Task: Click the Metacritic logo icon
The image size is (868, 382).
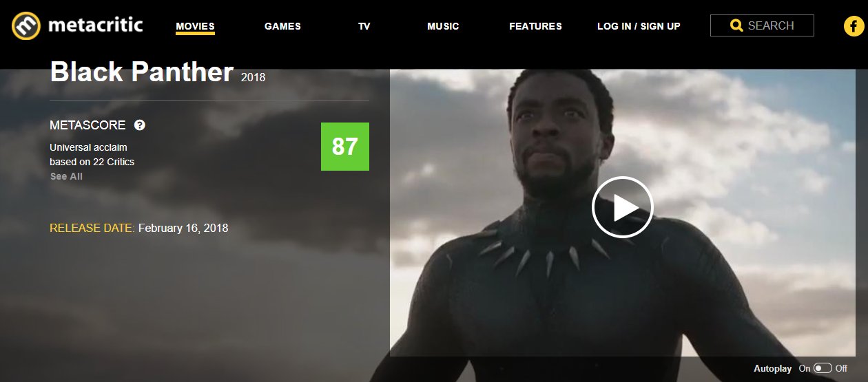Action: (x=26, y=26)
